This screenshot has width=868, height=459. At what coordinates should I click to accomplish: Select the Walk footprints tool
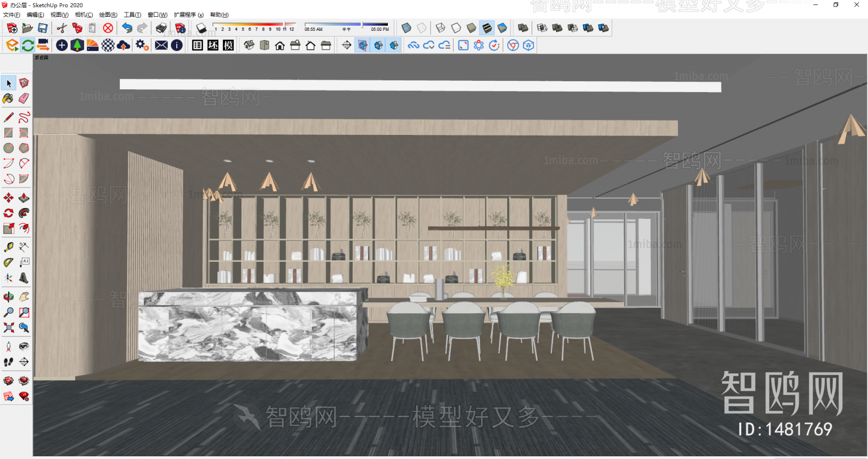pyautogui.click(x=9, y=361)
